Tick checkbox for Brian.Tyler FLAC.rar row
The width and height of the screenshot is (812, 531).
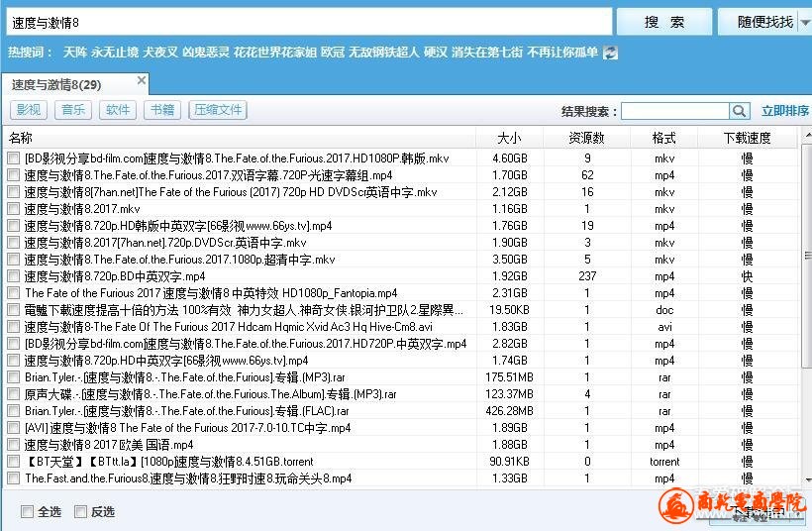pyautogui.click(x=14, y=411)
